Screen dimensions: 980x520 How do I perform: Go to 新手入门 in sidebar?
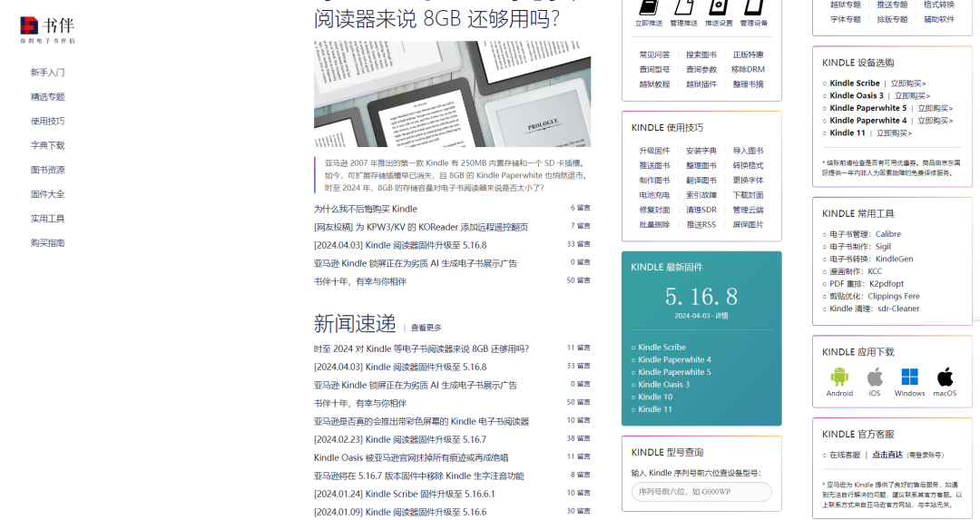[47, 73]
